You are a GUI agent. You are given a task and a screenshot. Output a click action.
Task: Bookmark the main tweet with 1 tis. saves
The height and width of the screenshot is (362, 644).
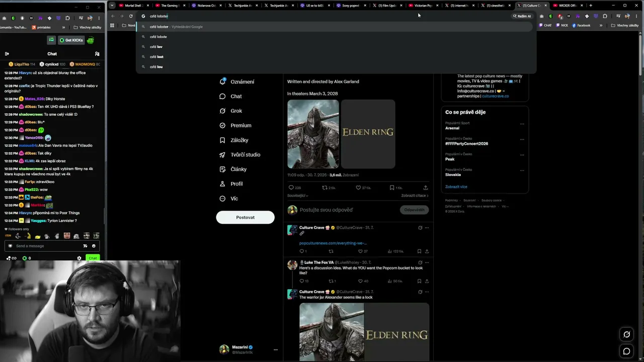[x=395, y=188]
